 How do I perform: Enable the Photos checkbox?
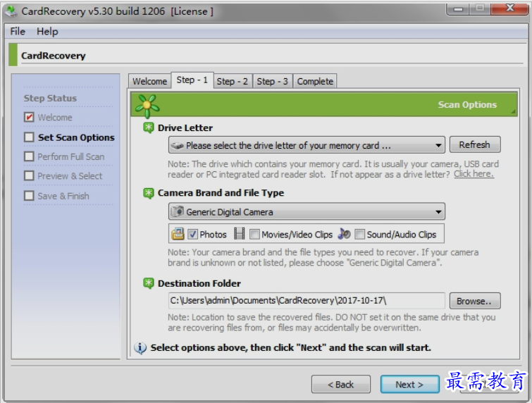[192, 234]
